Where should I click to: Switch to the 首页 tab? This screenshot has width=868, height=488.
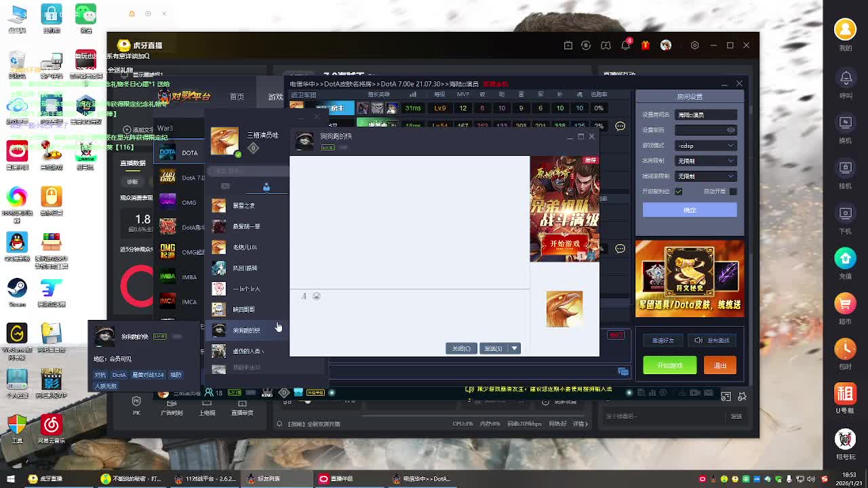[x=237, y=97]
